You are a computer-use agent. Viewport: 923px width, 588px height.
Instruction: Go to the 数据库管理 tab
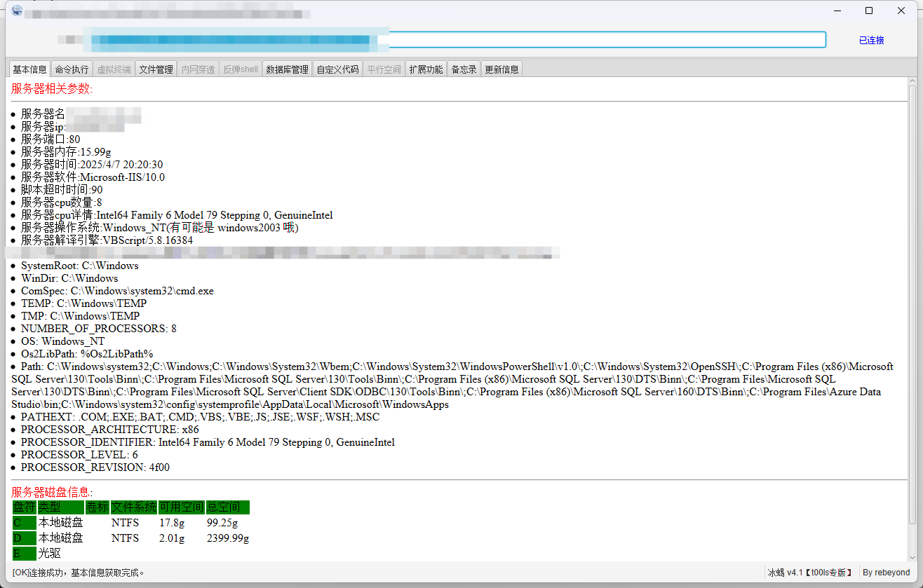coord(287,69)
